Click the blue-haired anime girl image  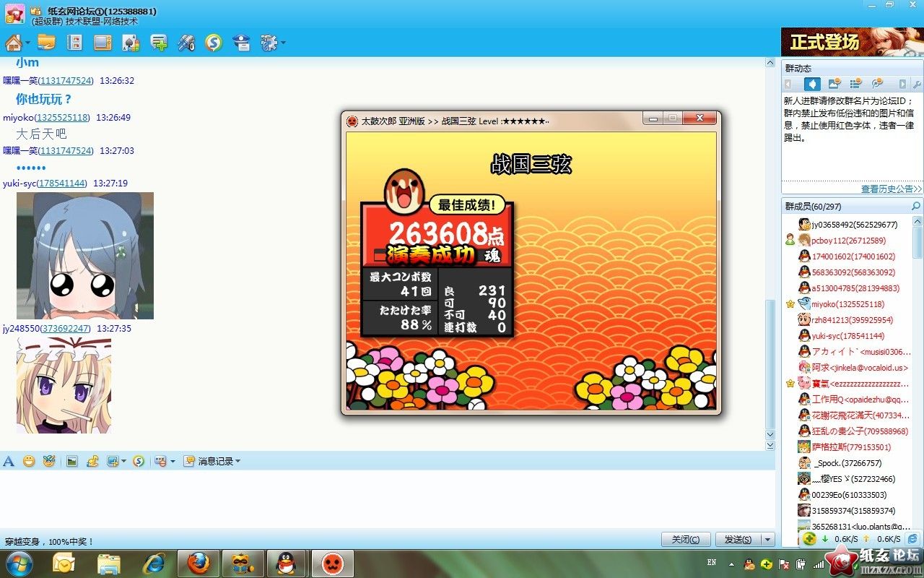85,256
